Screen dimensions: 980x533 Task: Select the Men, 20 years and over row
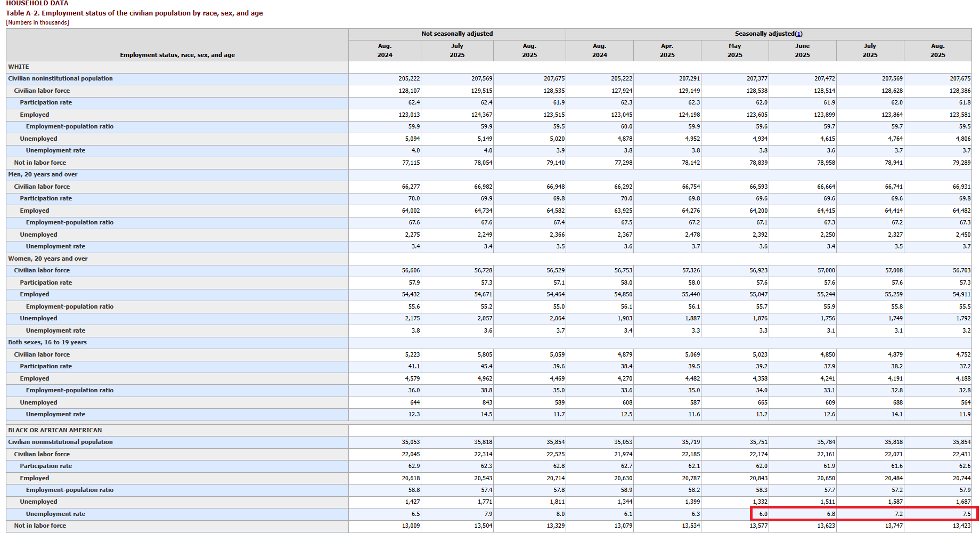(43, 174)
